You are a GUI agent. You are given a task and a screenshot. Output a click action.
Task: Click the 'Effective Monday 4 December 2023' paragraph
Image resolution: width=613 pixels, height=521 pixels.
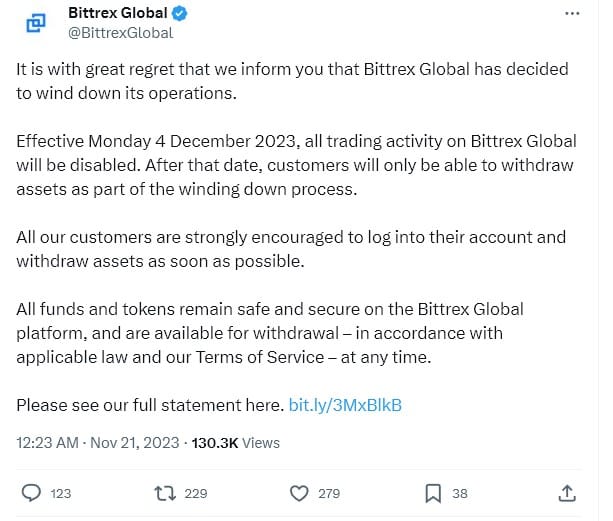tap(292, 164)
